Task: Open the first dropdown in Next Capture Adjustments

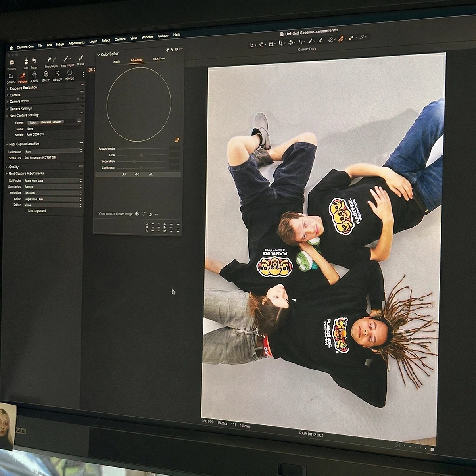Action: coord(53,180)
